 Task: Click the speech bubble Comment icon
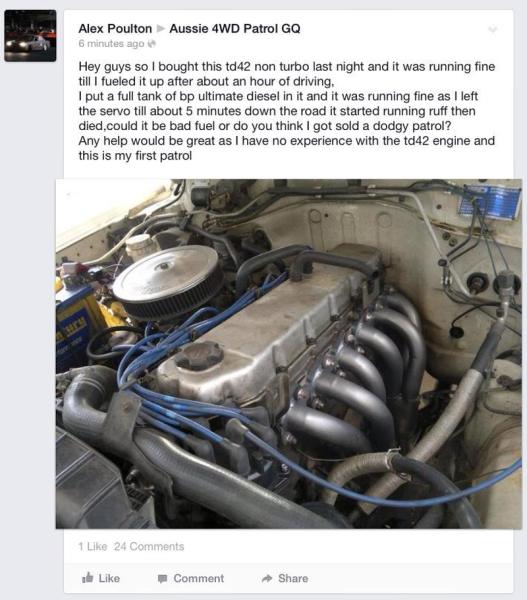(x=162, y=579)
